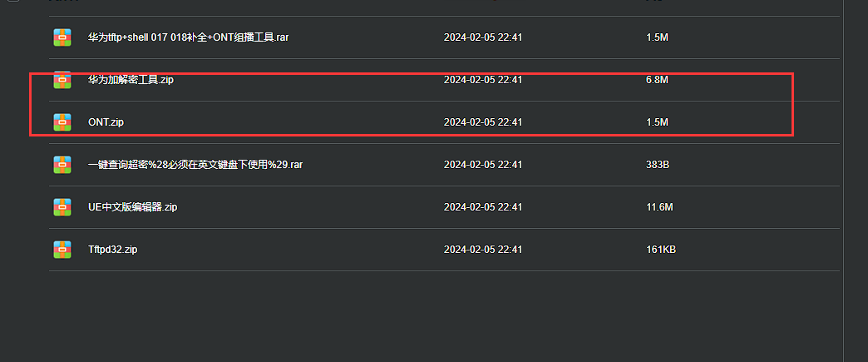Click the archive icon for 华为tftp+shell rar file
868x362 pixels.
(x=62, y=37)
